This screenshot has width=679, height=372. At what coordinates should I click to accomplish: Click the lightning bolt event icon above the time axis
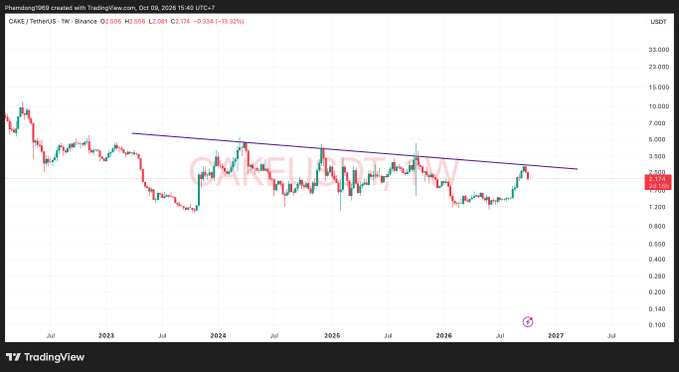(x=527, y=322)
